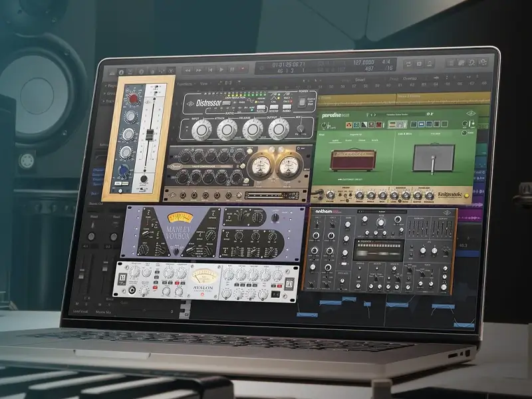532x399 pixels.
Task: Open the Loop Browser icon
Action: coord(472,63)
